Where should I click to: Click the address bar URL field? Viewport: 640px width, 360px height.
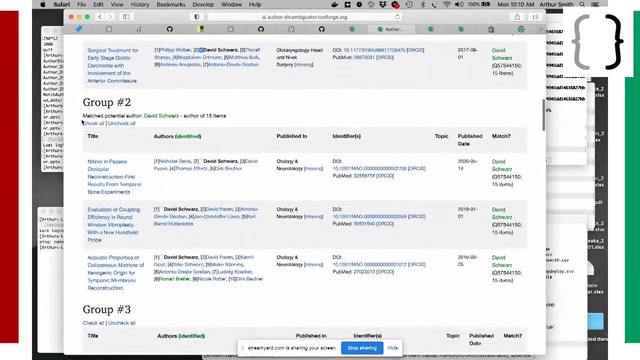coord(304,17)
